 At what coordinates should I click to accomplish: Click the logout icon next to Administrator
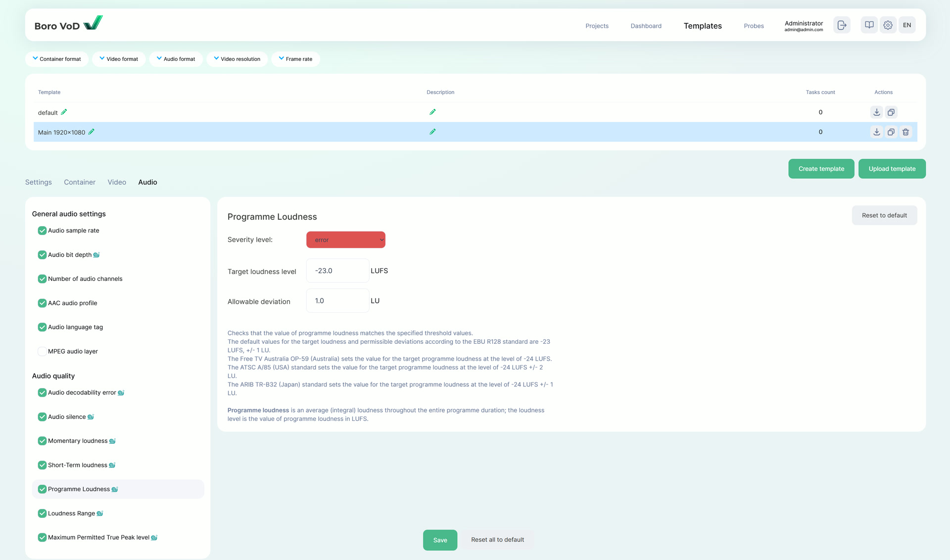coord(842,25)
